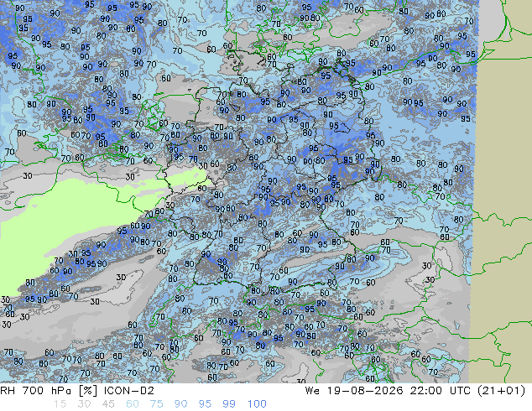532x411 pixels.
Task: Select the legend value 15
Action: click(x=60, y=404)
